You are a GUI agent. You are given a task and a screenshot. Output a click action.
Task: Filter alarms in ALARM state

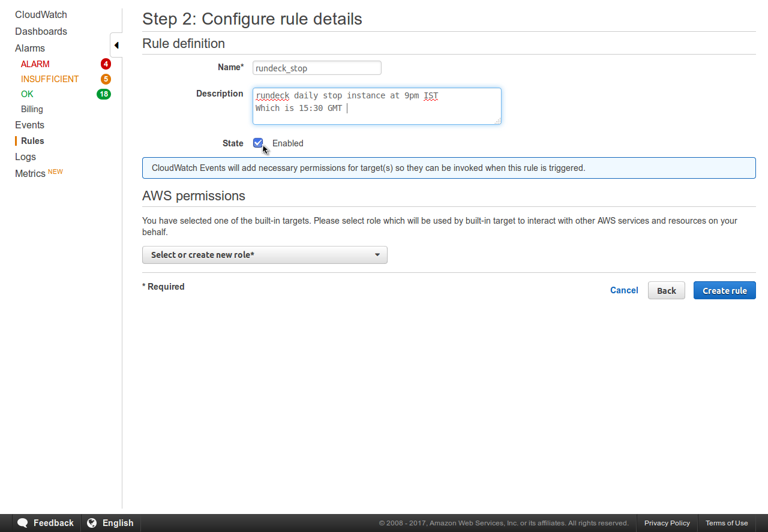coord(35,64)
